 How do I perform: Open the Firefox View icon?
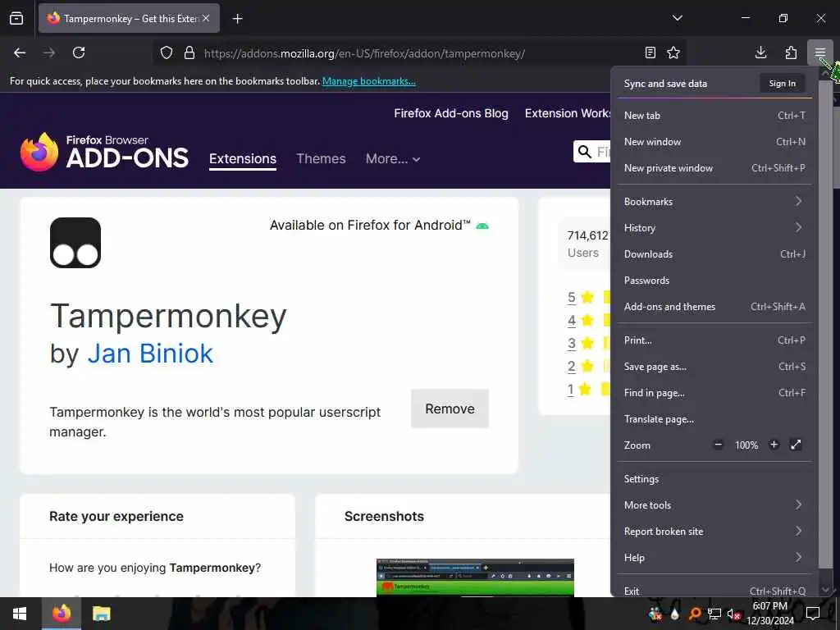pos(16,18)
